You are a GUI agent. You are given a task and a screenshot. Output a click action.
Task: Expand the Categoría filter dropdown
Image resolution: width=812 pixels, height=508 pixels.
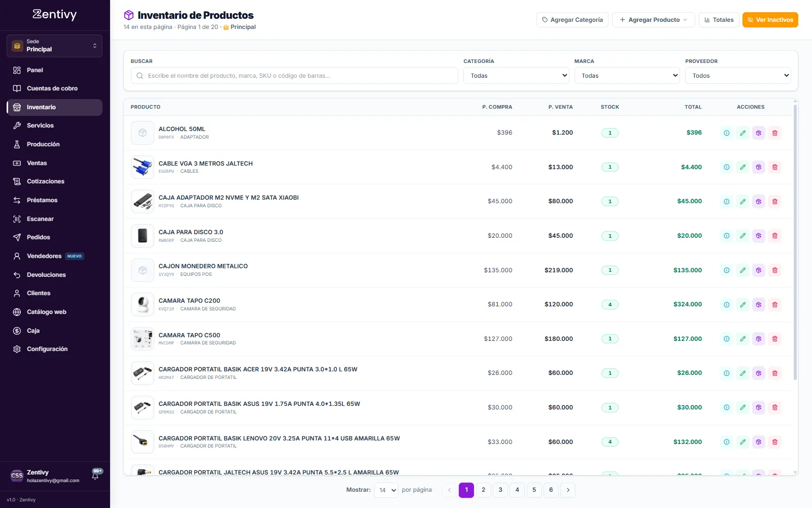[x=516, y=76]
